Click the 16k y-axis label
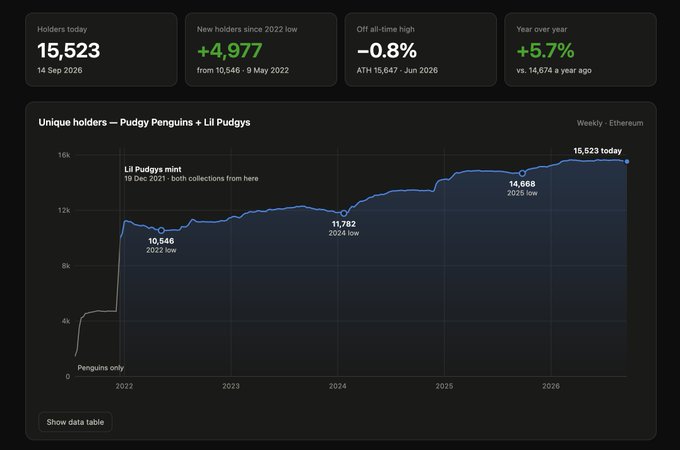This screenshot has width=680, height=450. [x=64, y=155]
